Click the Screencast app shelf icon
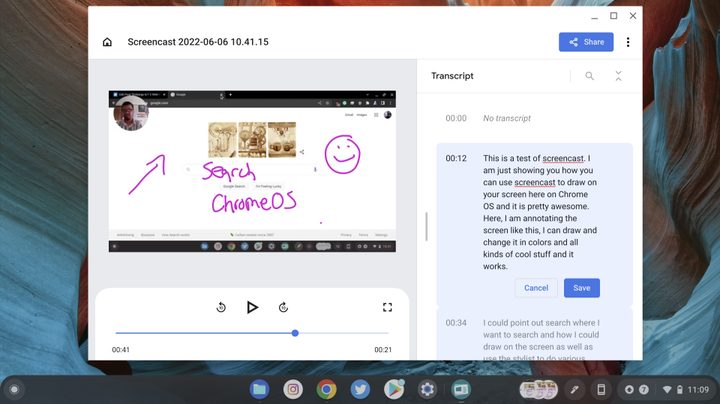Screen dimensions: 720x404 (461, 390)
